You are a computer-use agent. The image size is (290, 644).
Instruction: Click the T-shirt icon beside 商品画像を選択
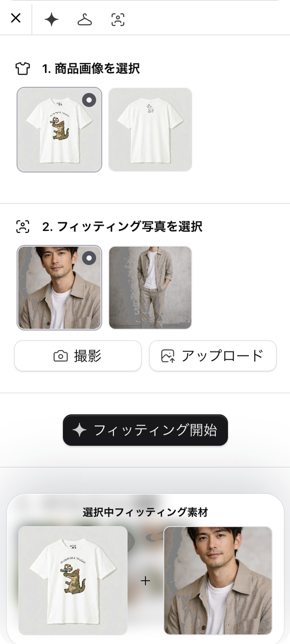[23, 69]
